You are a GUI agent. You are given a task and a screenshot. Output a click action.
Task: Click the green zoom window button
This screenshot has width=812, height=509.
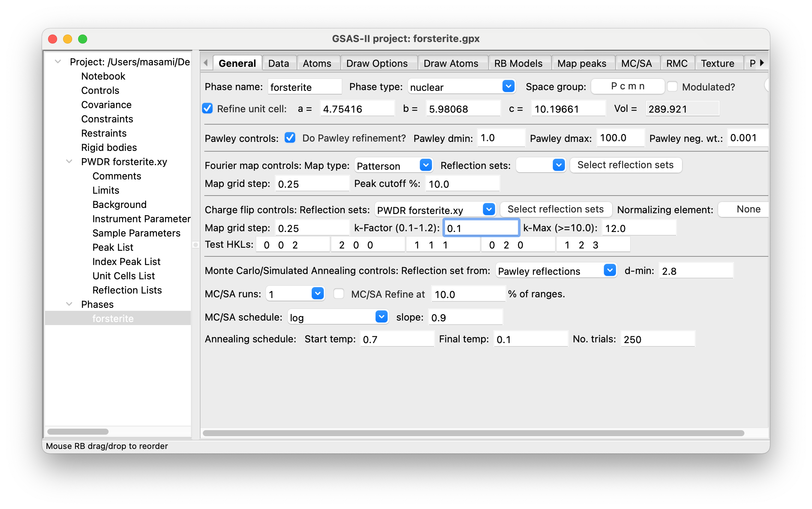click(x=83, y=39)
